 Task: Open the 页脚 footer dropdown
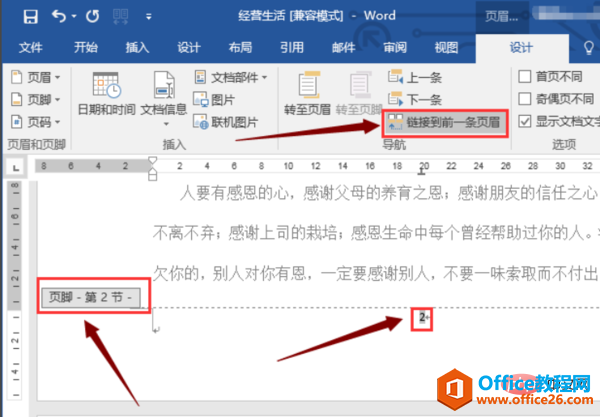point(35,99)
